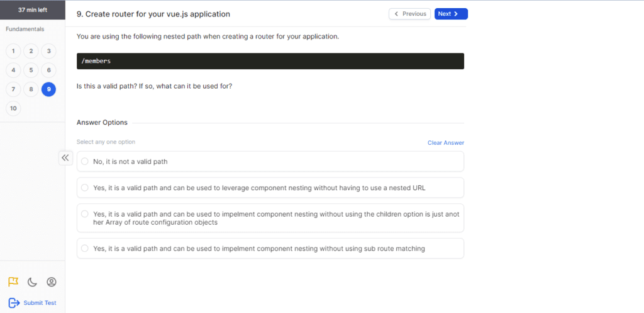This screenshot has height=313, width=644.
Task: Go to question 7
Action: [14, 89]
